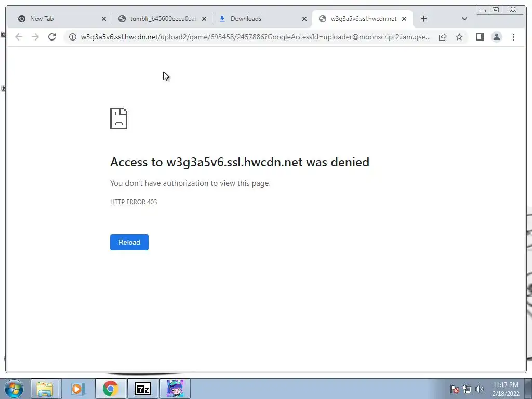Screen dimensions: 532x399
Task: Open a new tab with plus button
Action: click(x=424, y=19)
